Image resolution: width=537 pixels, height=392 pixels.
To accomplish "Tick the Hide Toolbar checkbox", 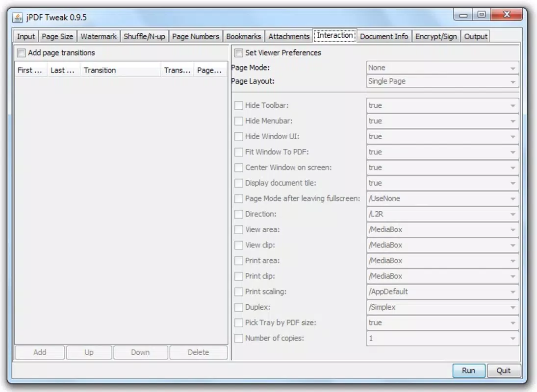I will [239, 105].
